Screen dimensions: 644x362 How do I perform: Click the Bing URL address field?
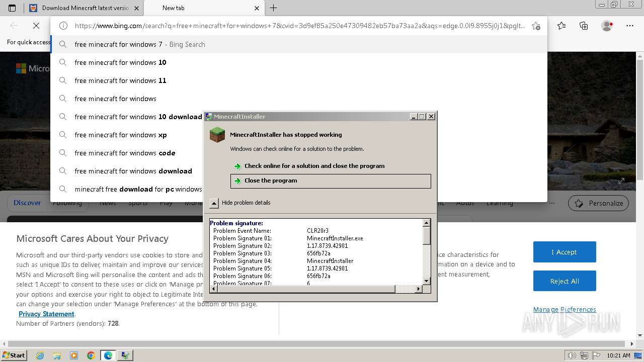pos(299,26)
